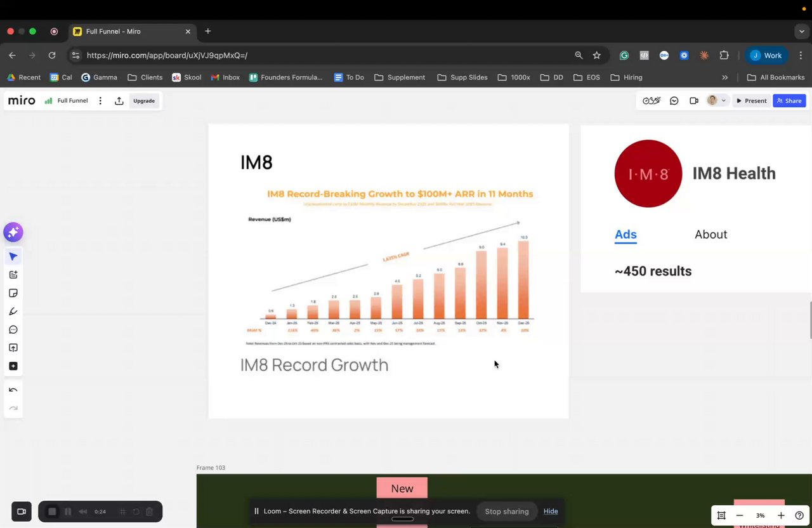
Task: Open the Skool bookmark
Action: (187, 77)
